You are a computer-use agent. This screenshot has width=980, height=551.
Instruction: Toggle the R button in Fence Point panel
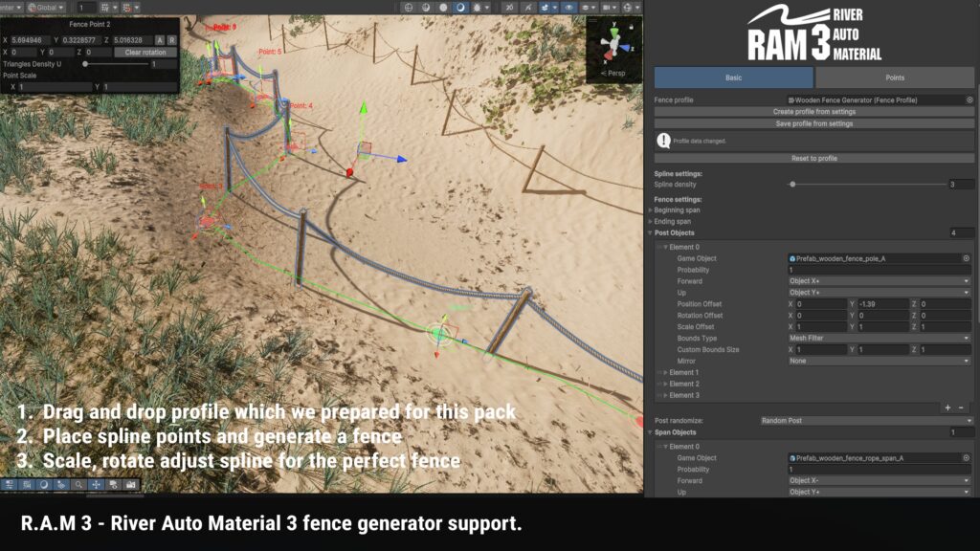tap(171, 40)
